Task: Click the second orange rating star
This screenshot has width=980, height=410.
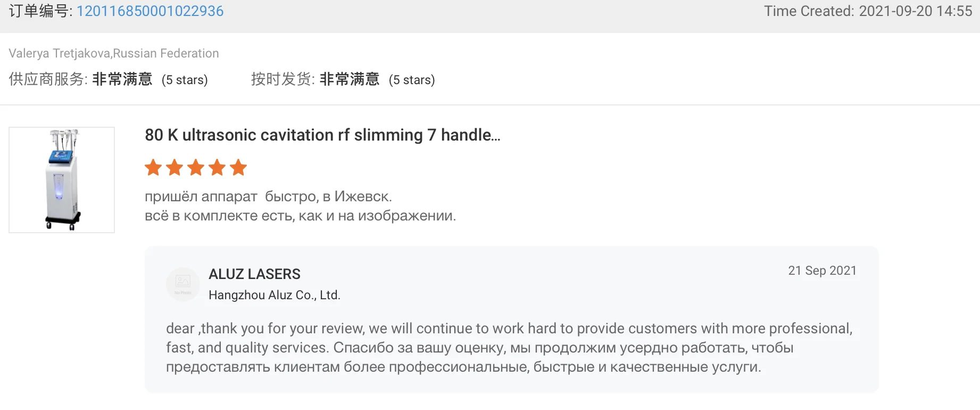Action: pyautogui.click(x=175, y=168)
